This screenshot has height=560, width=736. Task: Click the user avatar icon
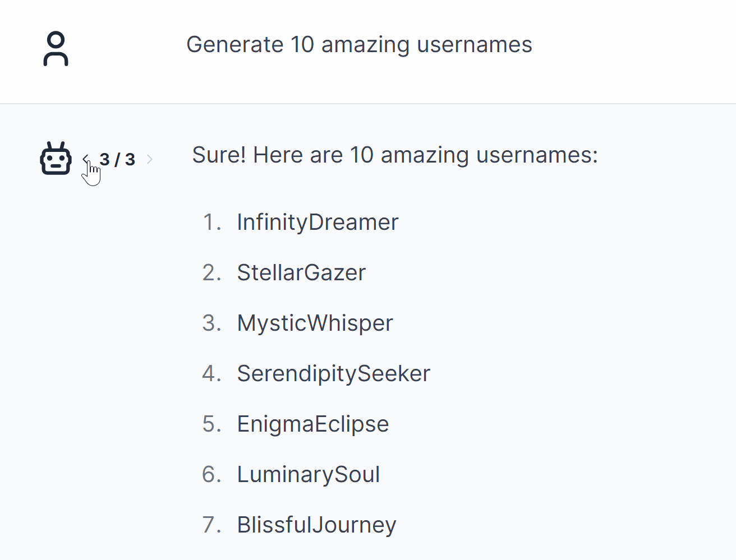[56, 49]
